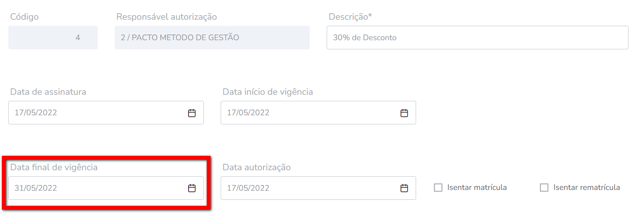The image size is (644, 218).
Task: Open calendar picker for Data autorização
Action: tap(404, 188)
